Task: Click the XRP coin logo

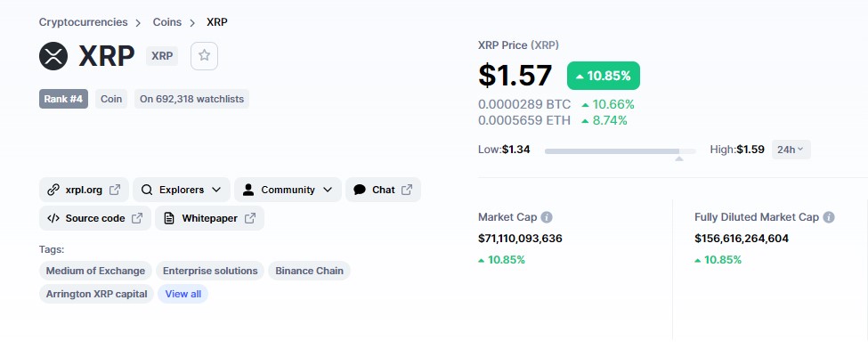Action: pyautogui.click(x=53, y=56)
